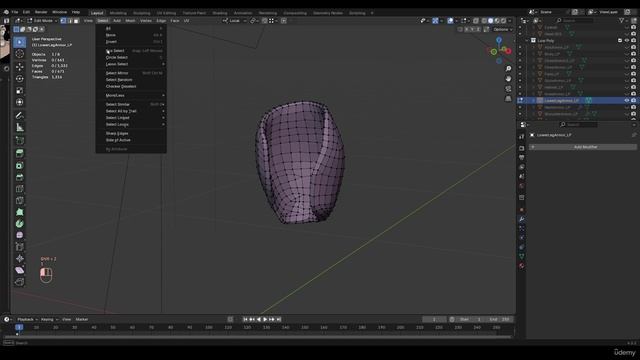The image size is (640, 360).
Task: Open the shading options dropdown arrow
Action: (510, 20)
